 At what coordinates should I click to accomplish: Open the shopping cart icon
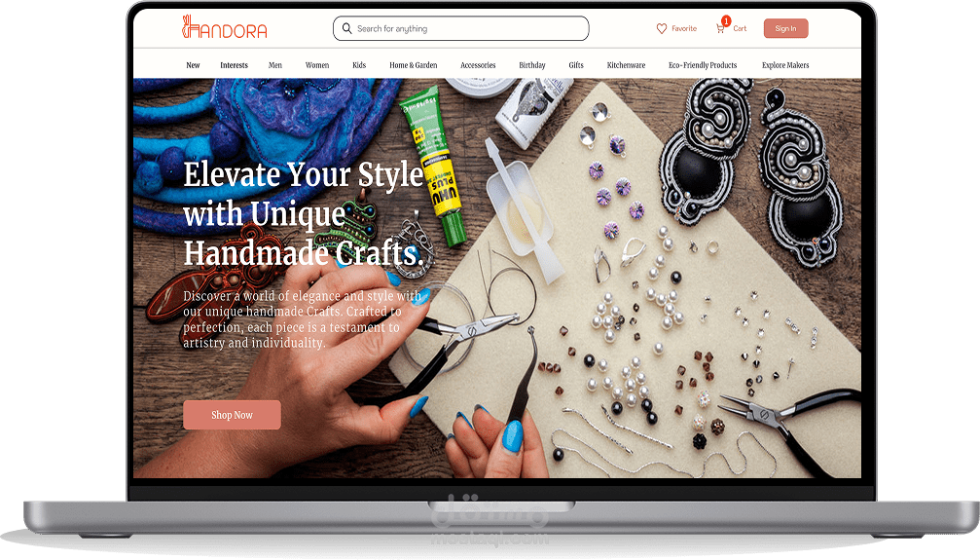pos(720,29)
